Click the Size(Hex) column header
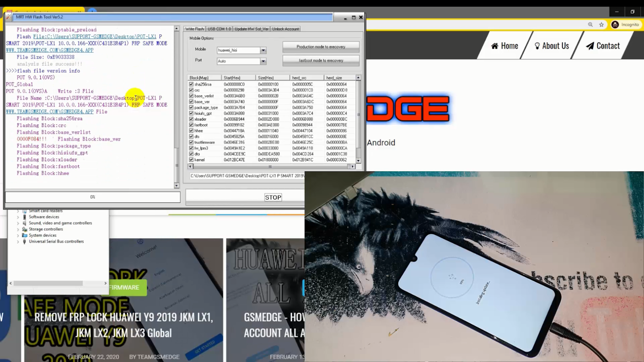Viewport: 644px width, 362px height. [x=272, y=78]
